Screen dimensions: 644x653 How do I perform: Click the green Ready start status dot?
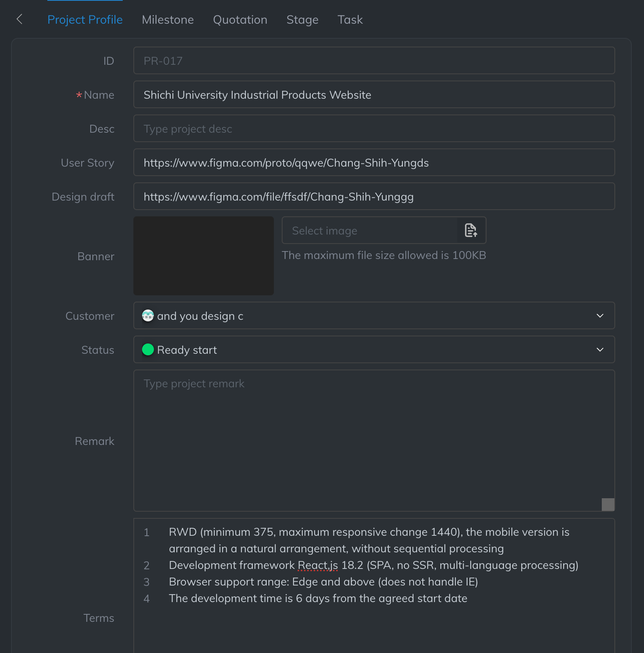coord(148,350)
